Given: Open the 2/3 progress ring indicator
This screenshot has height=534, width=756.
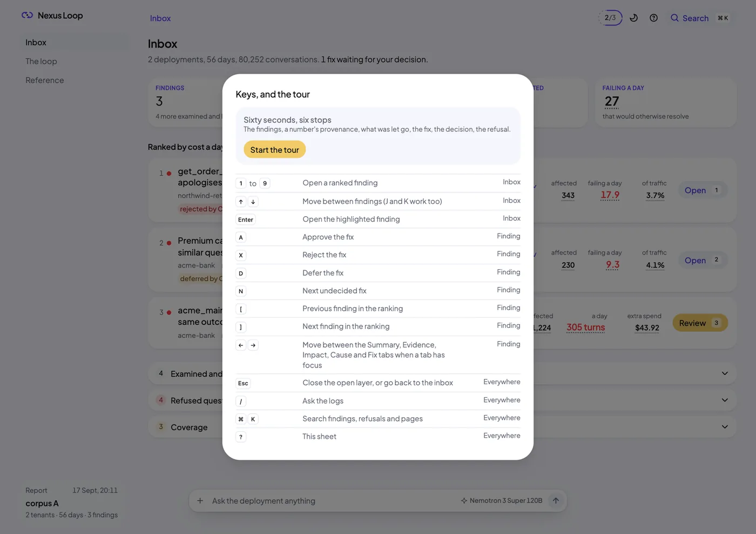Looking at the screenshot, I should (610, 18).
